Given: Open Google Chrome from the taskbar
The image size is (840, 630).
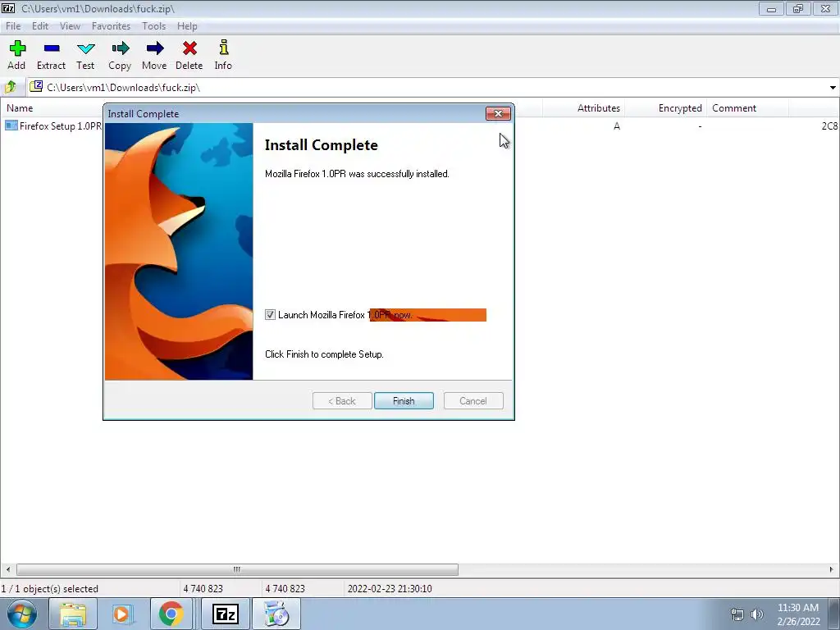Looking at the screenshot, I should [x=171, y=614].
